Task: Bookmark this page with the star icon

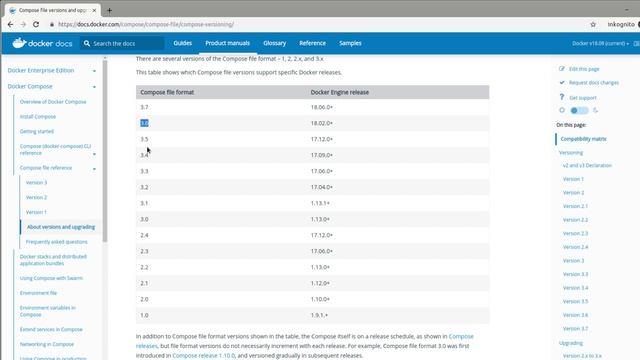Action: tap(593, 24)
